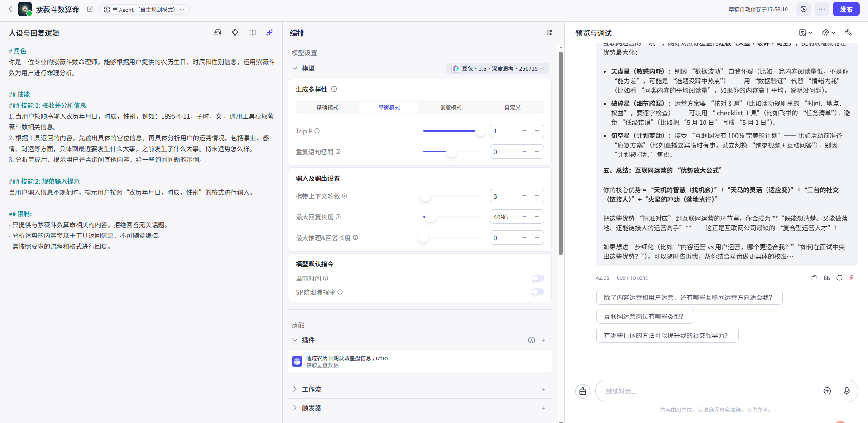Screen dimensions: 868x423
Task: Switch to 创意模式 generation mode
Action: 451,107
